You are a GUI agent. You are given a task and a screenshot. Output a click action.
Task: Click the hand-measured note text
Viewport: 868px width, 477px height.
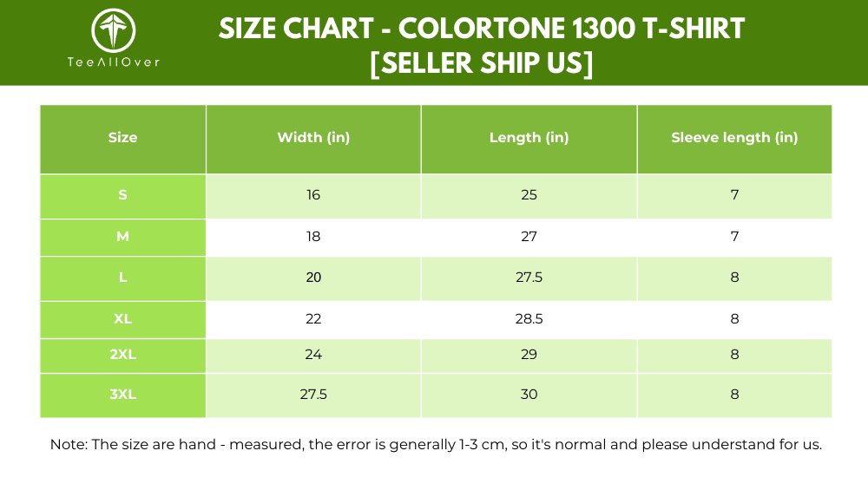[436, 445]
